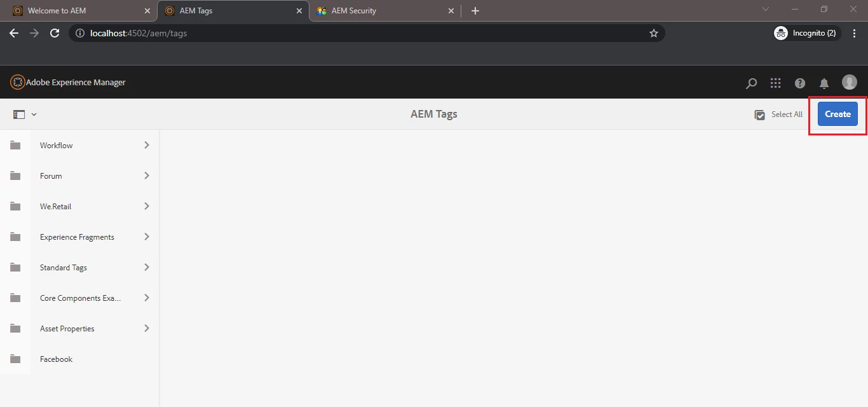Click the Workflow folder icon
The width and height of the screenshot is (868, 407).
(15, 145)
